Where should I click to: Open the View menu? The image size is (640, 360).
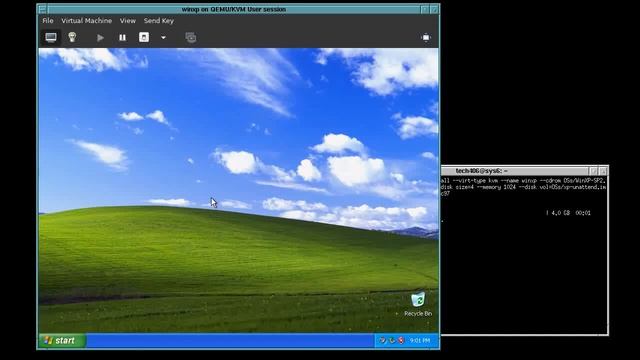pos(127,20)
